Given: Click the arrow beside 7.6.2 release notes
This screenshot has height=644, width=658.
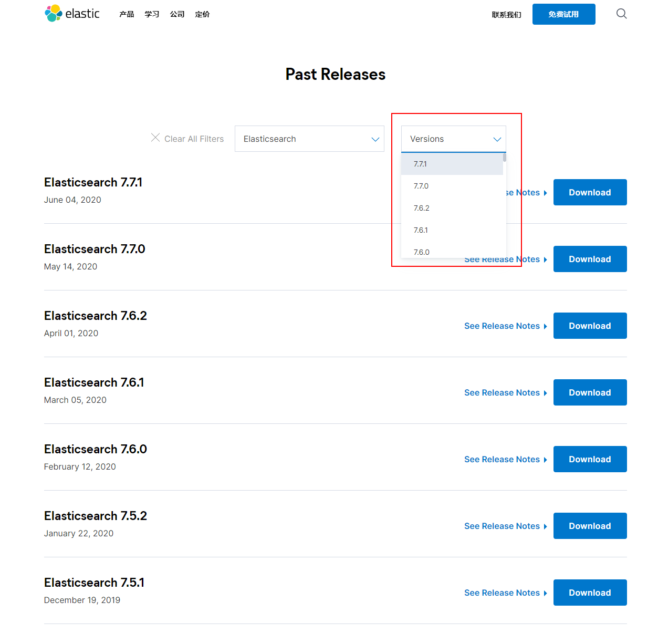Looking at the screenshot, I should [546, 326].
